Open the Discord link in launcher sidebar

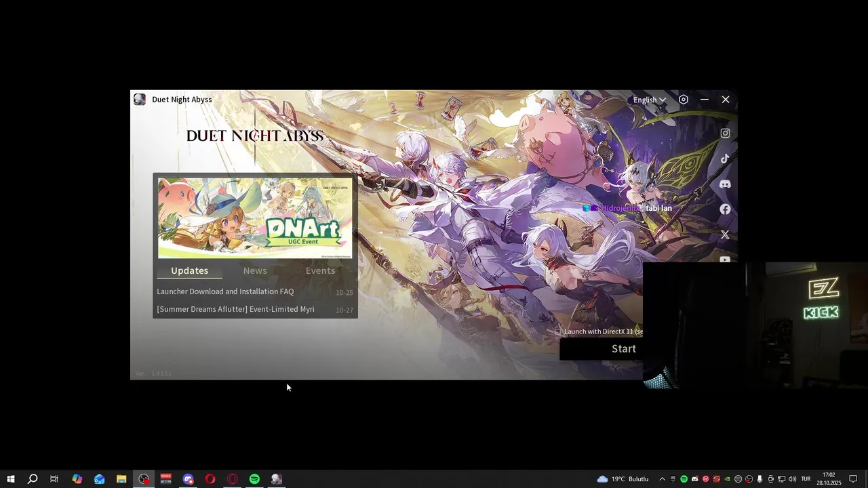[725, 184]
